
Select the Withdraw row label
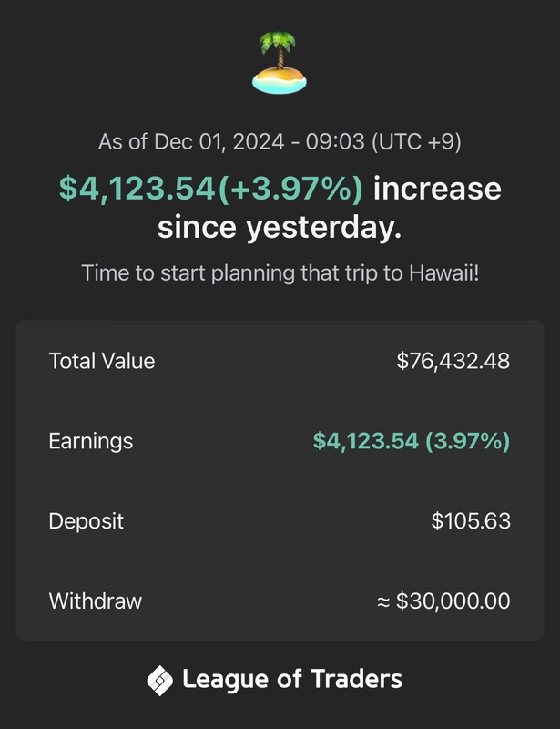(96, 601)
